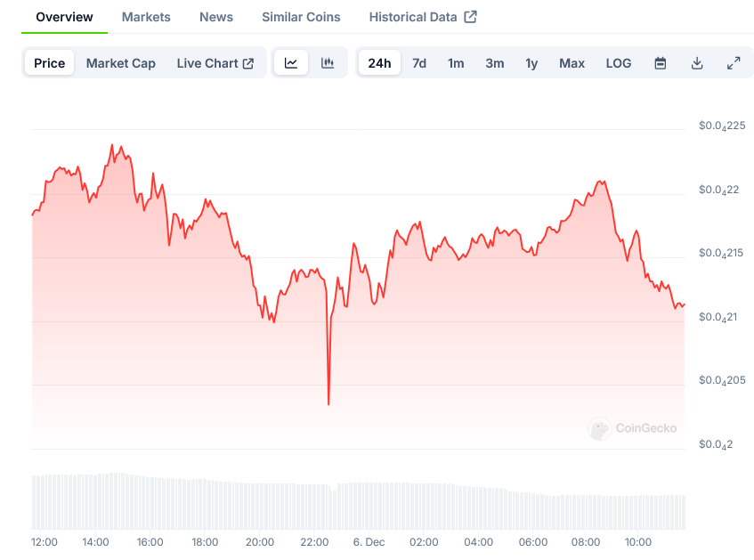Download the chart data
Viewport: 754px width, 560px height.
point(697,63)
